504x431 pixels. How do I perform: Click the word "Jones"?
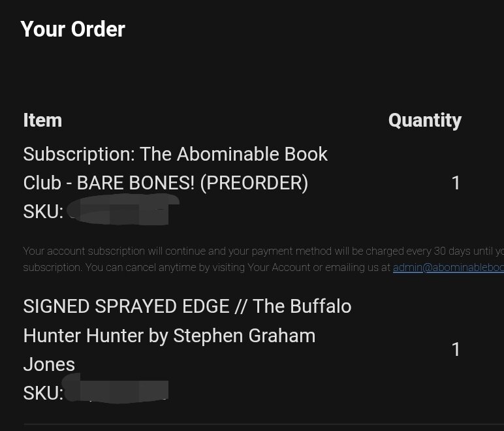coord(49,364)
